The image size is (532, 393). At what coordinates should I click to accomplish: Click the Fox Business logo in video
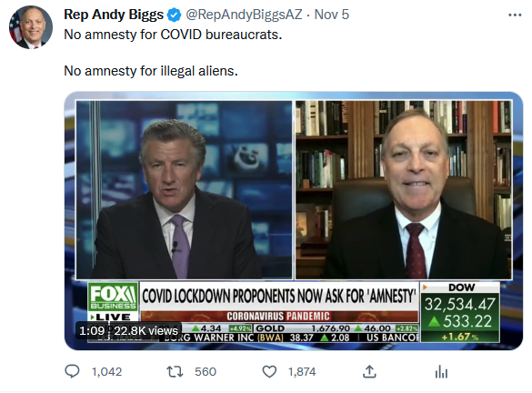pos(113,297)
